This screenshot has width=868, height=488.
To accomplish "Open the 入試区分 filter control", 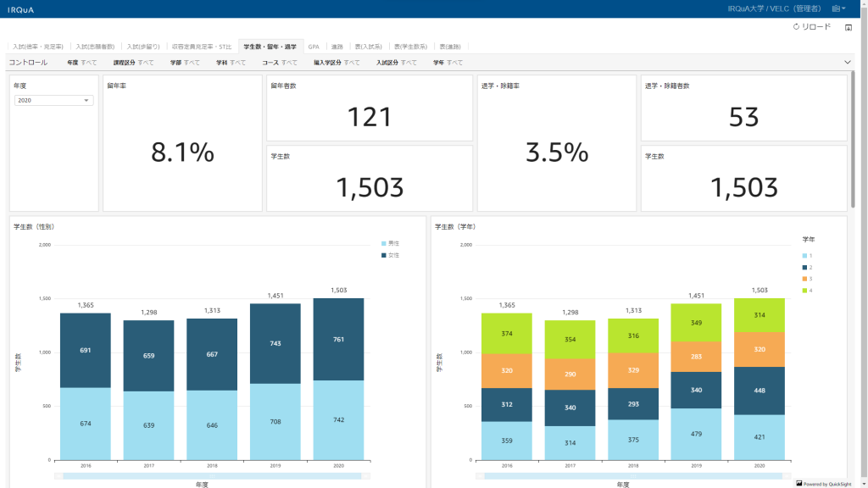I will click(397, 63).
